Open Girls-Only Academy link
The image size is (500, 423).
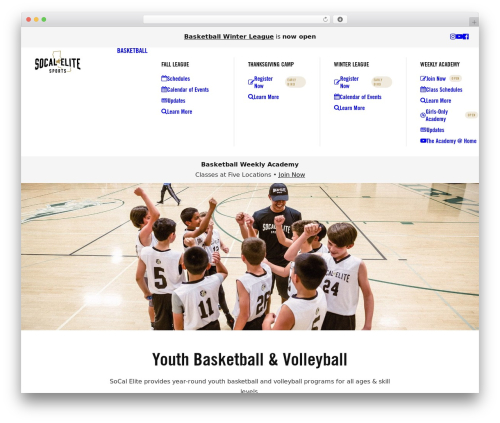tap(437, 115)
